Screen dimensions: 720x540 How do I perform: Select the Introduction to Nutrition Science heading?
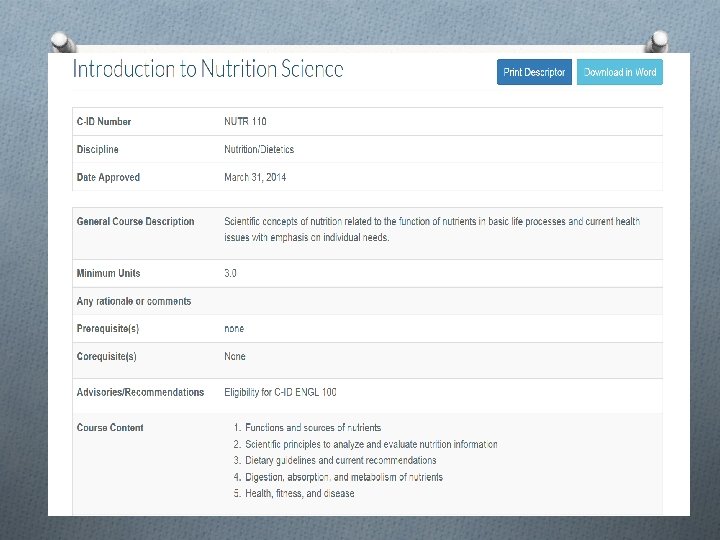208,69
